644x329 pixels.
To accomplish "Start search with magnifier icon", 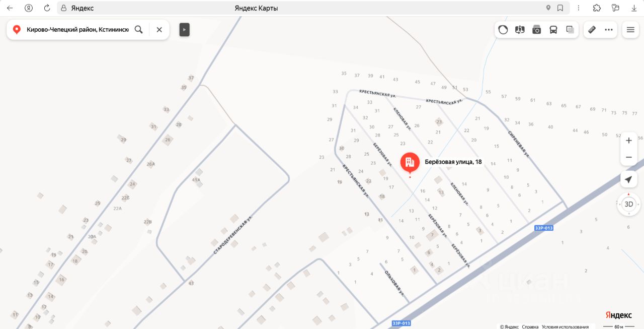I will click(x=139, y=30).
